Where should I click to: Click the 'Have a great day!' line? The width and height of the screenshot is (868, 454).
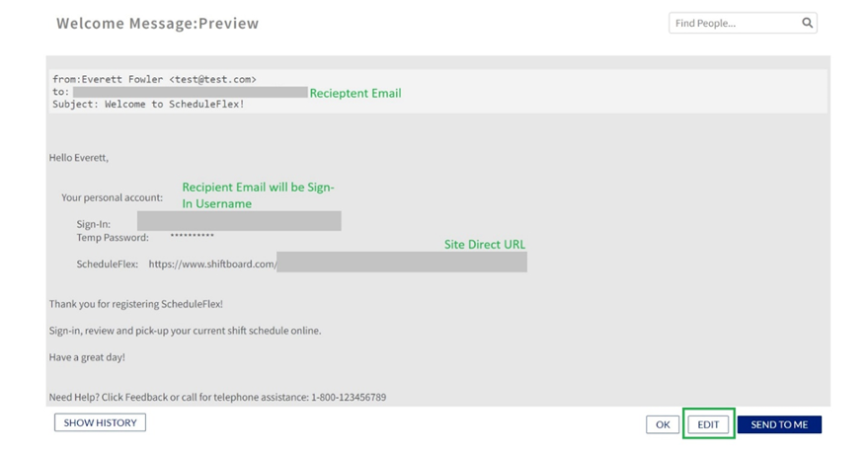[x=87, y=357]
